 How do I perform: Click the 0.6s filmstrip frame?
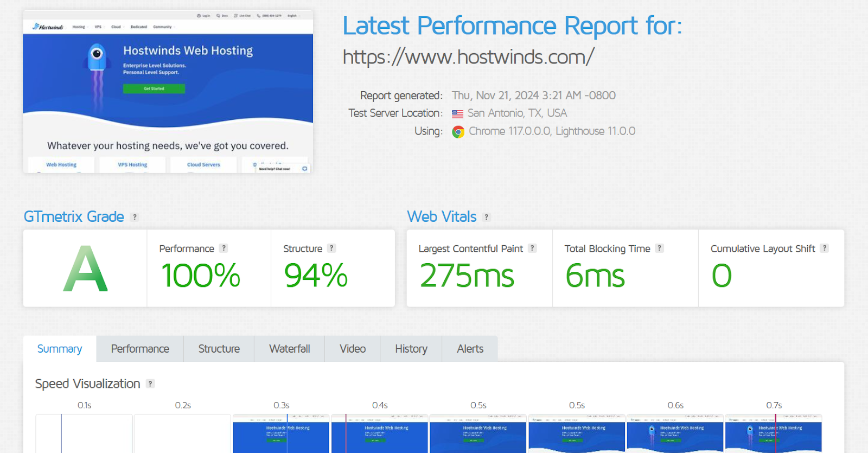pos(675,433)
